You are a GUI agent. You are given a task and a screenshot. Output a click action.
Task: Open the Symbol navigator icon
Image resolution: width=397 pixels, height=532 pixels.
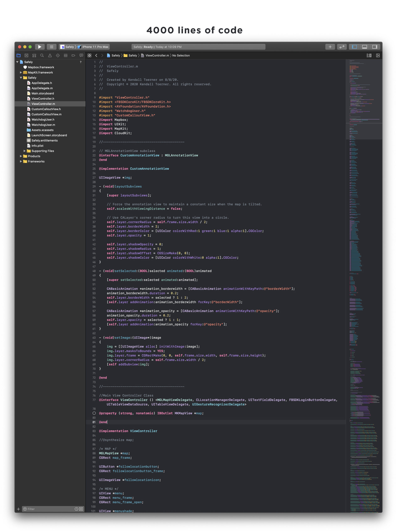[x=34, y=55]
